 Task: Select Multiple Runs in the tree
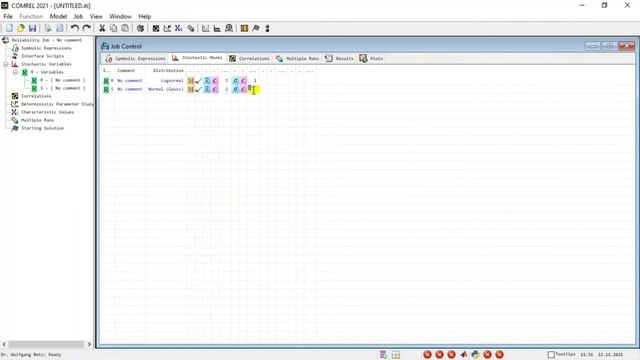pos(37,120)
